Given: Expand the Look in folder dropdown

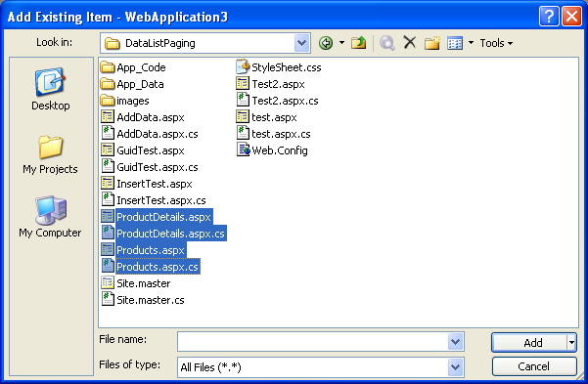Looking at the screenshot, I should pos(302,43).
